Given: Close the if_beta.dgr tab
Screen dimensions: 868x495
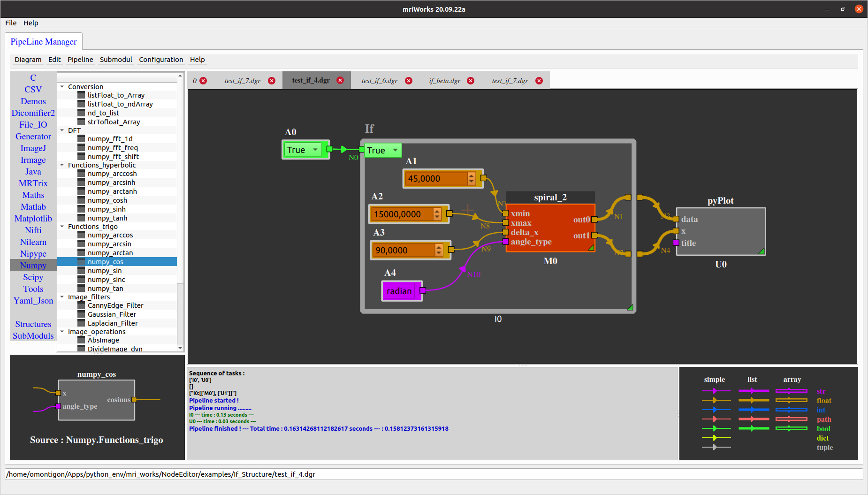Looking at the screenshot, I should tap(471, 81).
